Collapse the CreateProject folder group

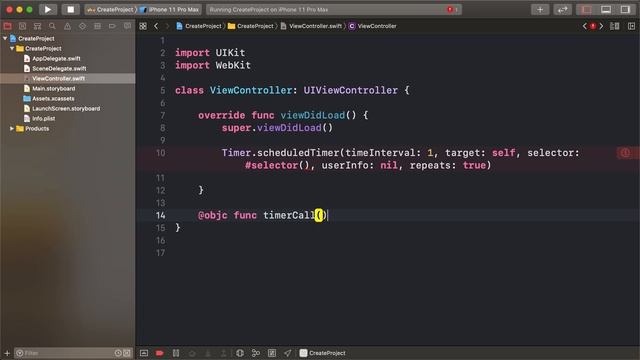[x=12, y=48]
